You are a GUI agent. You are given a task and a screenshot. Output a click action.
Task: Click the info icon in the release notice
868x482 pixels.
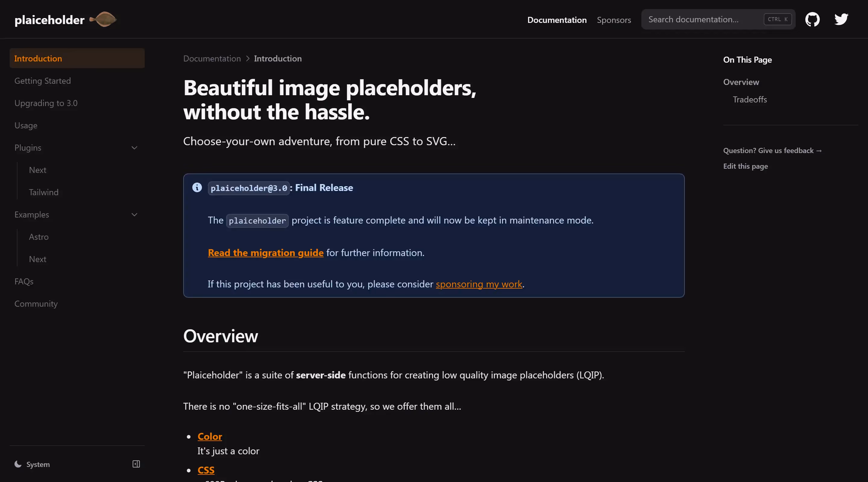tap(197, 187)
